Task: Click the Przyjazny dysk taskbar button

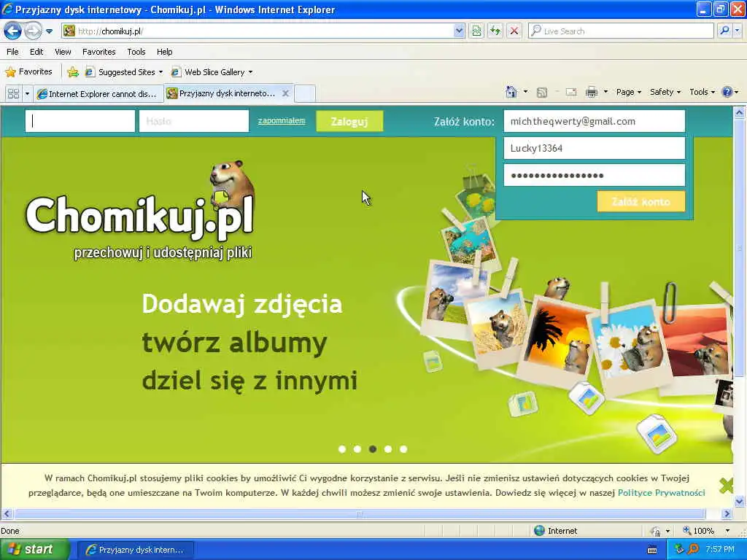Action: (x=135, y=550)
